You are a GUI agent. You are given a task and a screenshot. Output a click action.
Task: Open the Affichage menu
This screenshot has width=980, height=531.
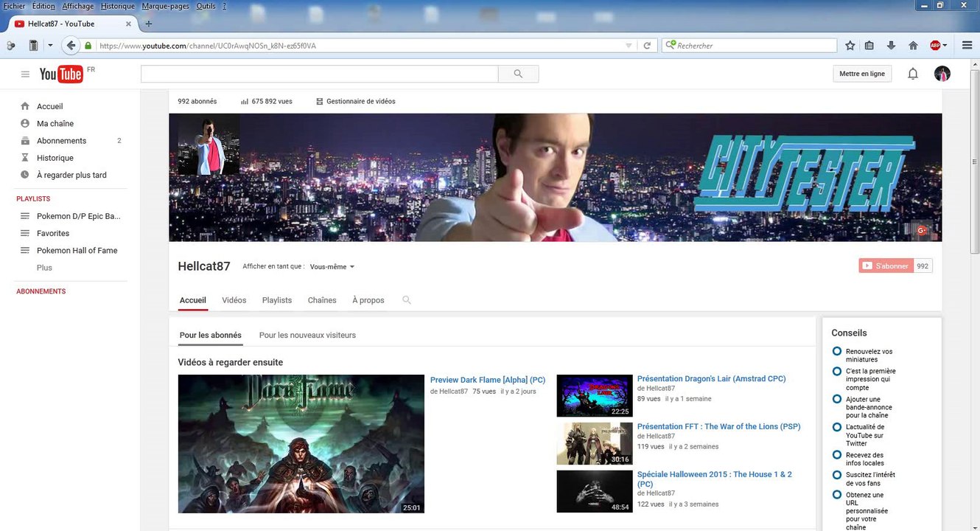[77, 6]
